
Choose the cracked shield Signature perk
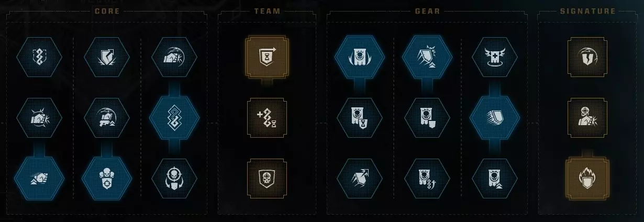click(x=587, y=57)
